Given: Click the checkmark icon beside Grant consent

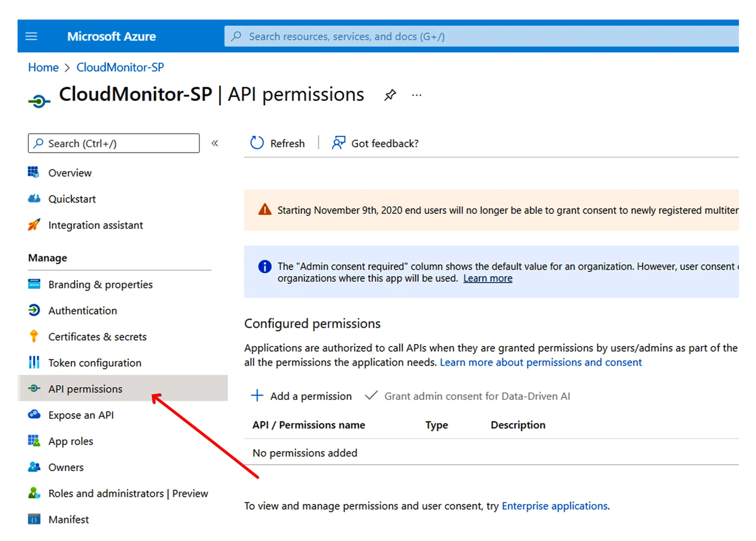Looking at the screenshot, I should point(371,395).
